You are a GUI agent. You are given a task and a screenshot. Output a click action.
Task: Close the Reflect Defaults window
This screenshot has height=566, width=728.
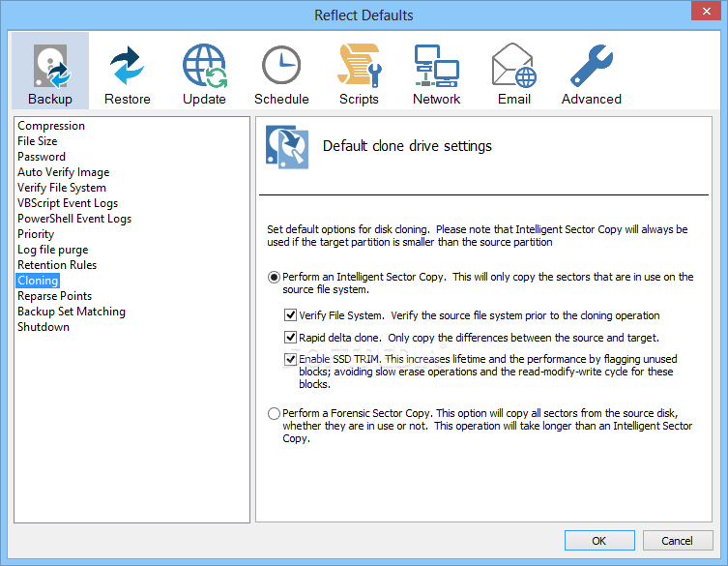point(706,12)
